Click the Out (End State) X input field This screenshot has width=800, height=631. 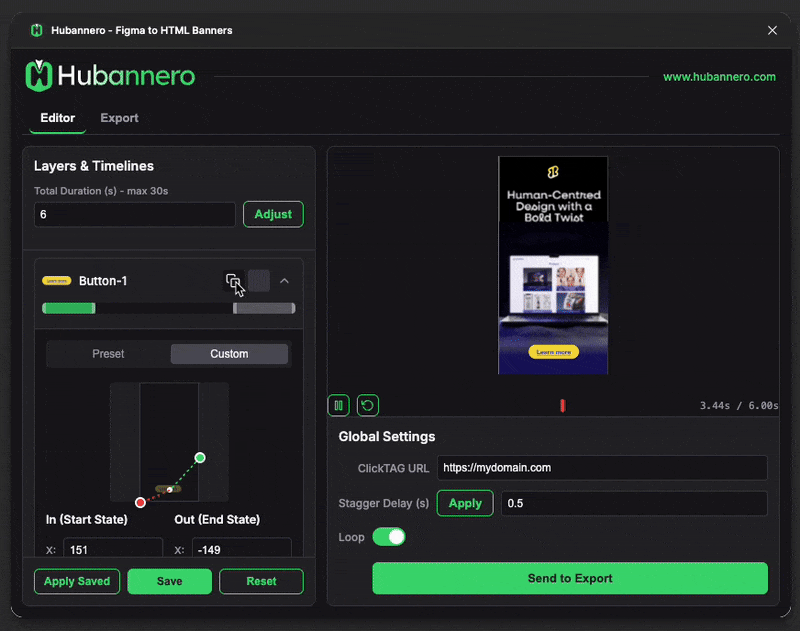pyautogui.click(x=242, y=547)
